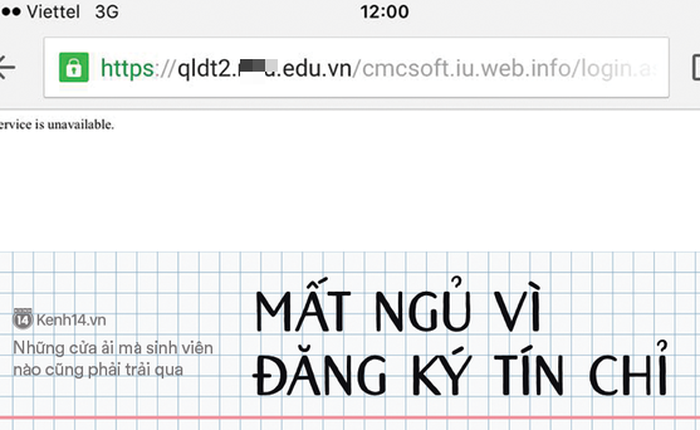Click the green https text in URL

[128, 68]
